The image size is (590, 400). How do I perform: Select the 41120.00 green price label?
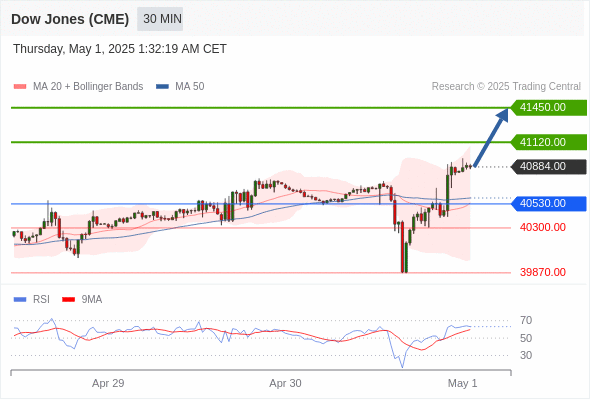pos(549,142)
